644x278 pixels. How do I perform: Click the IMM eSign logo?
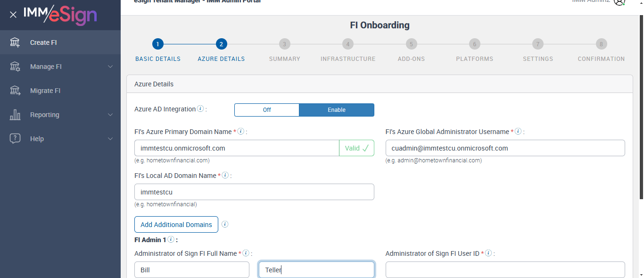point(60,15)
